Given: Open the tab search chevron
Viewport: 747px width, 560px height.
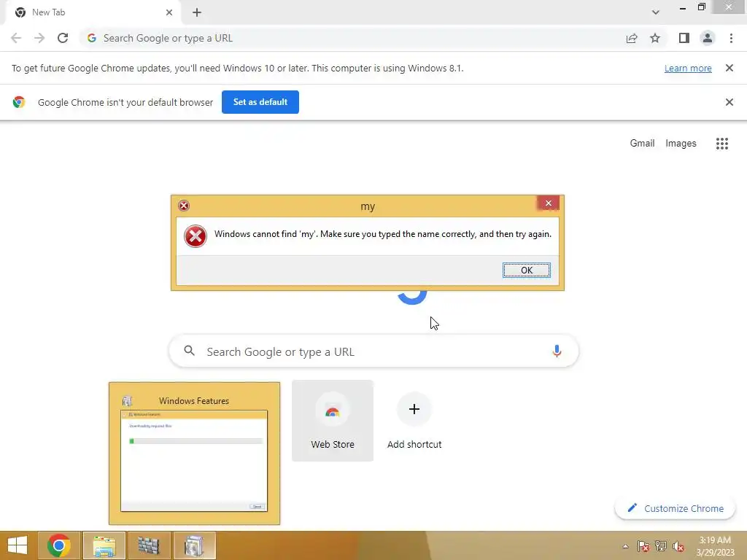Looking at the screenshot, I should pyautogui.click(x=656, y=12).
